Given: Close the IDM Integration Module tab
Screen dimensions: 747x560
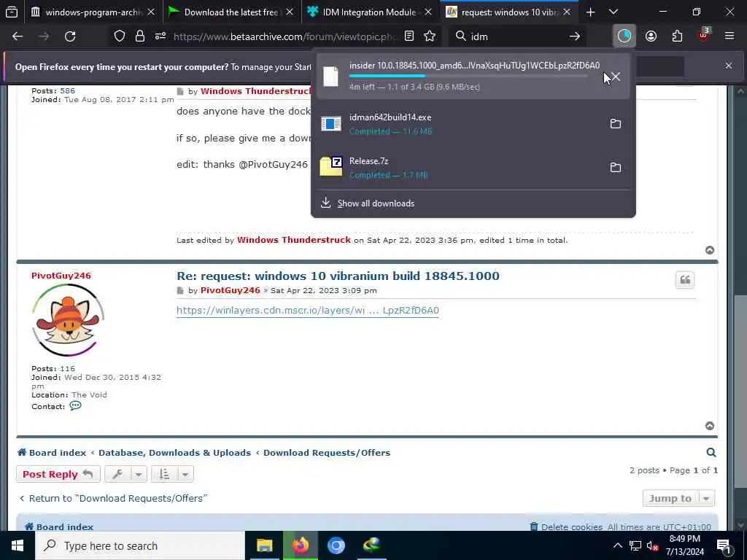Looking at the screenshot, I should click(x=428, y=12).
